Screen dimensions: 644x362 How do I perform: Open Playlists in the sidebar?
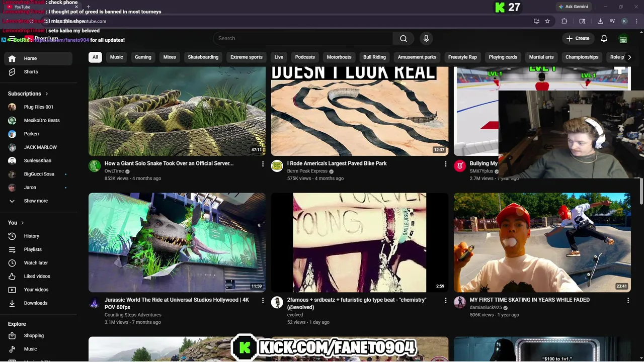38,249
